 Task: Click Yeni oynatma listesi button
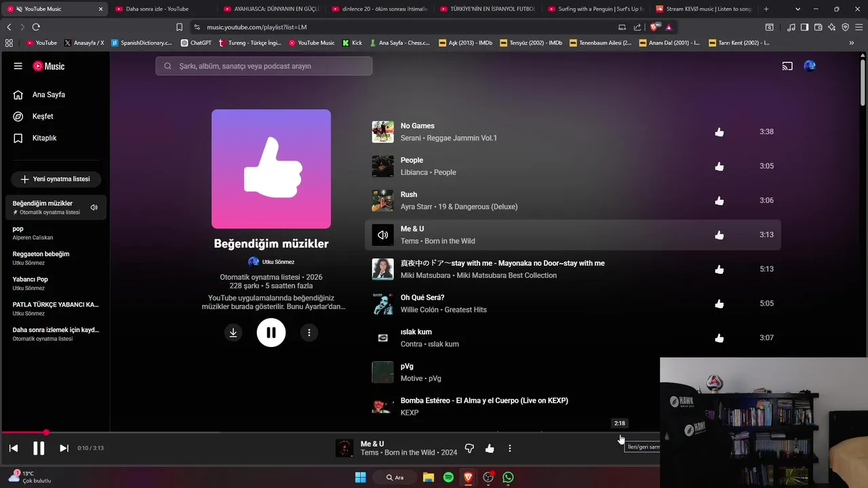(56, 179)
